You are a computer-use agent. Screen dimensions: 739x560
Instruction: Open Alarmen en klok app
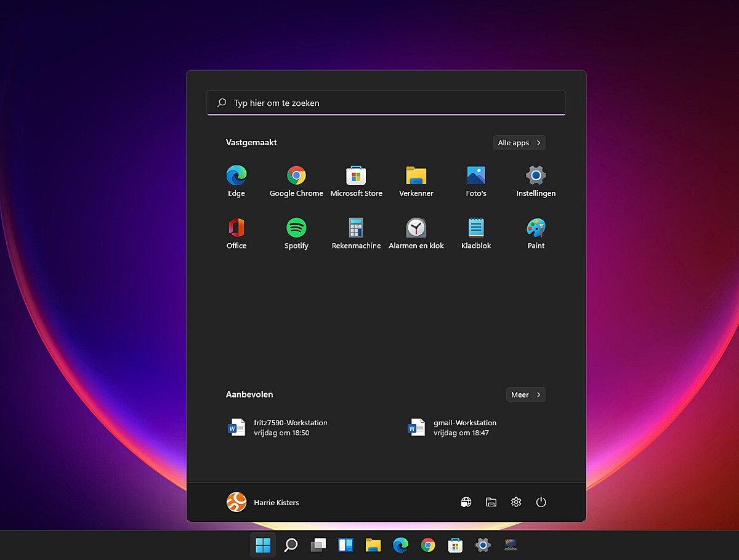(416, 234)
